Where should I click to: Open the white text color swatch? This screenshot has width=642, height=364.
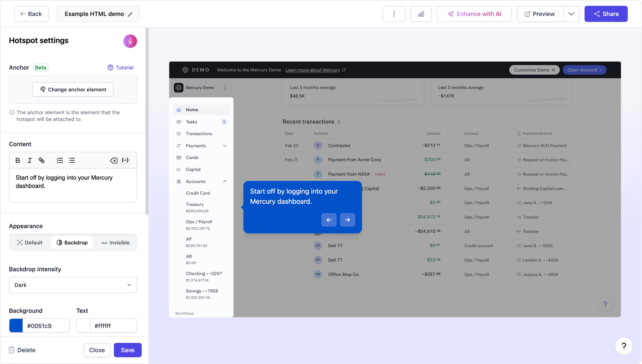(83, 326)
